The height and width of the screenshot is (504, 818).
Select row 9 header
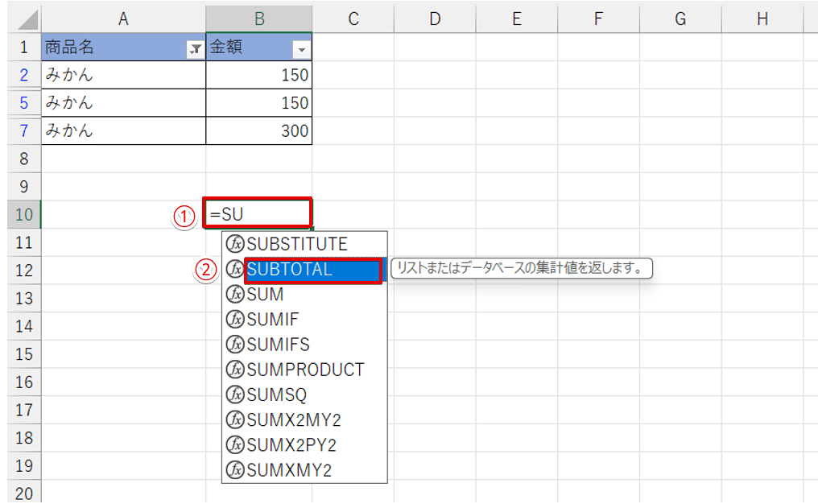point(24,186)
